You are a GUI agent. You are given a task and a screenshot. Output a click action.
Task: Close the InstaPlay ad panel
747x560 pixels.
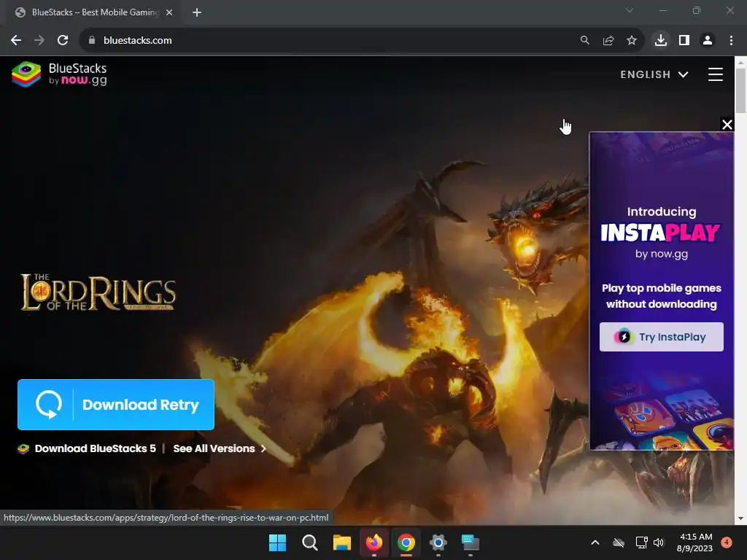pyautogui.click(x=727, y=125)
